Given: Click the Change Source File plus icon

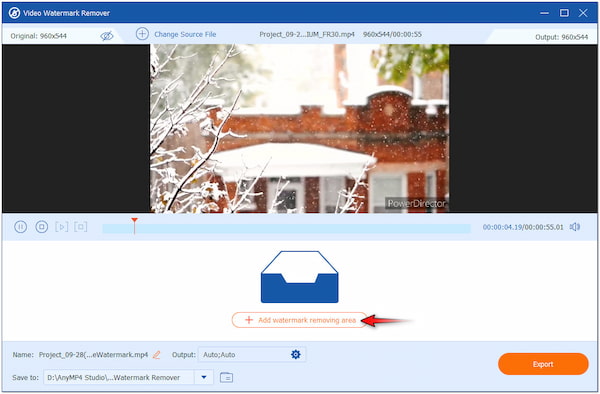Looking at the screenshot, I should pos(142,34).
